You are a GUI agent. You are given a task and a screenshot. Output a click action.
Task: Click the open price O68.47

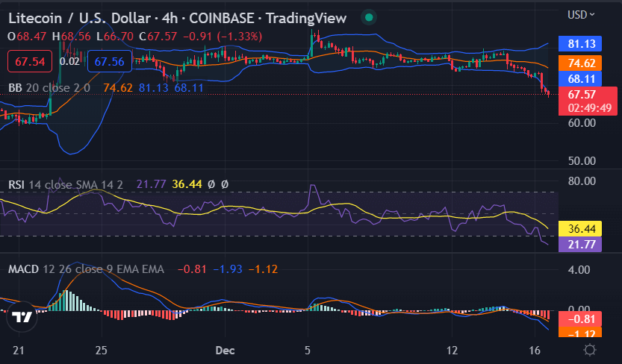(27, 37)
